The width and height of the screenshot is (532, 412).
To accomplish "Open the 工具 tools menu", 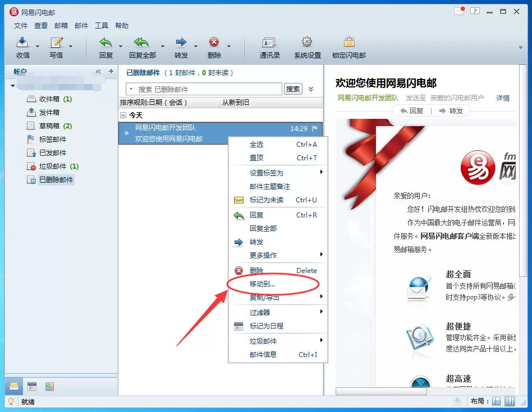I will point(102,26).
